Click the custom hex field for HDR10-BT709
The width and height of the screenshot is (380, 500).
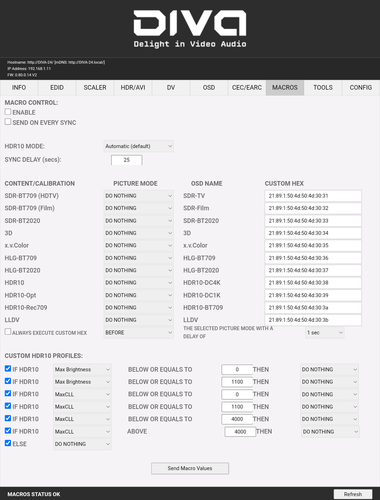coord(313,308)
